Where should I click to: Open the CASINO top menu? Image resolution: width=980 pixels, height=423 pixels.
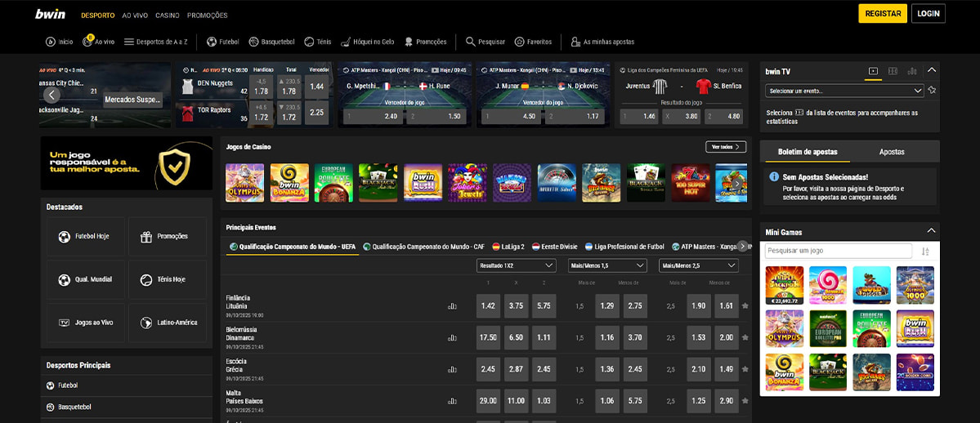pos(168,15)
